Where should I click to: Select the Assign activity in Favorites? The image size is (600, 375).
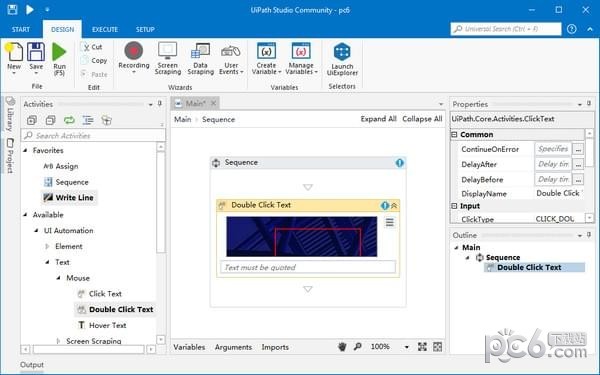click(61, 166)
